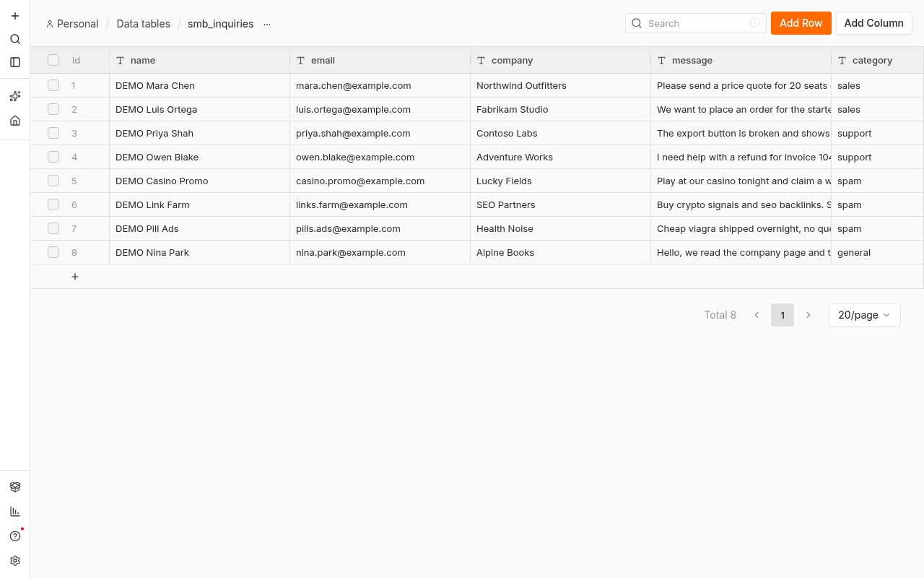Click the text type icon of message column
The height and width of the screenshot is (578, 924).
pyautogui.click(x=662, y=61)
